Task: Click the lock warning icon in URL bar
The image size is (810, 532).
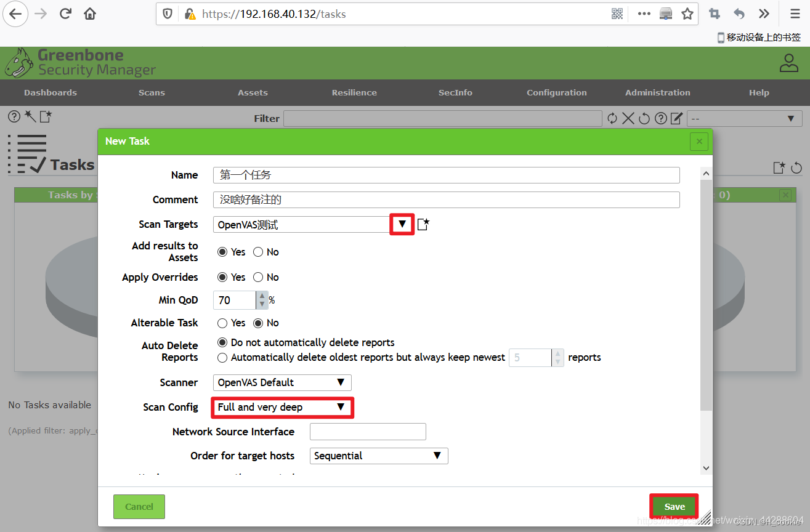Action: [x=190, y=14]
